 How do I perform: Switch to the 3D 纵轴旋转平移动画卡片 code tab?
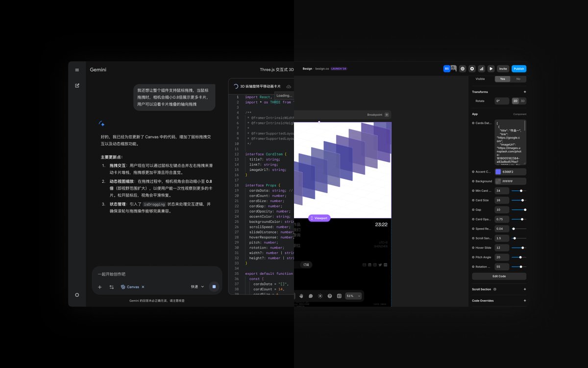(x=260, y=86)
